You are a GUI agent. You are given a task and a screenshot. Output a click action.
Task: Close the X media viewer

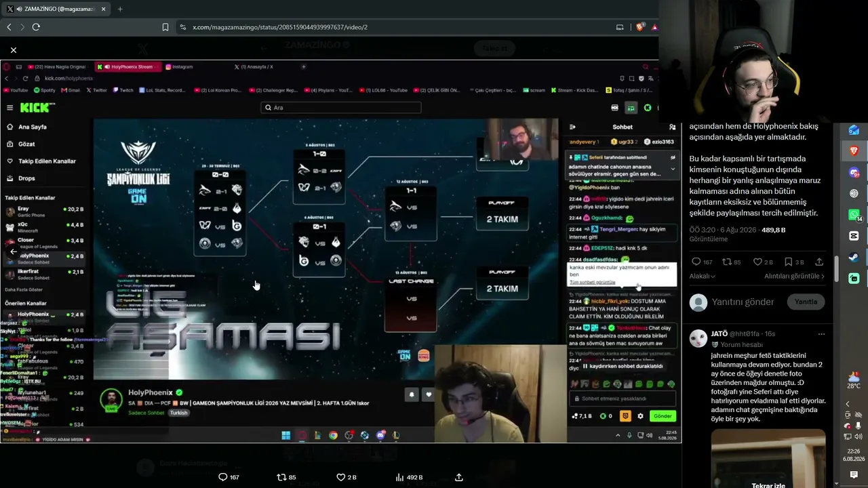tap(14, 50)
